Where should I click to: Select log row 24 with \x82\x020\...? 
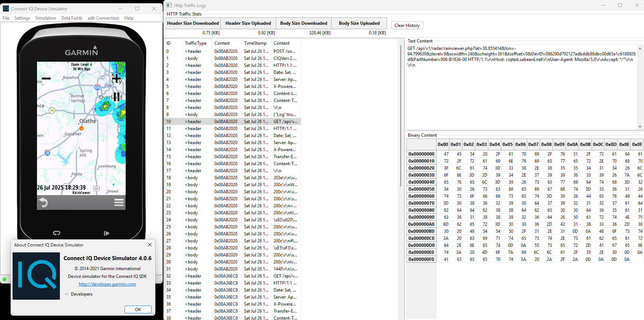click(x=233, y=220)
